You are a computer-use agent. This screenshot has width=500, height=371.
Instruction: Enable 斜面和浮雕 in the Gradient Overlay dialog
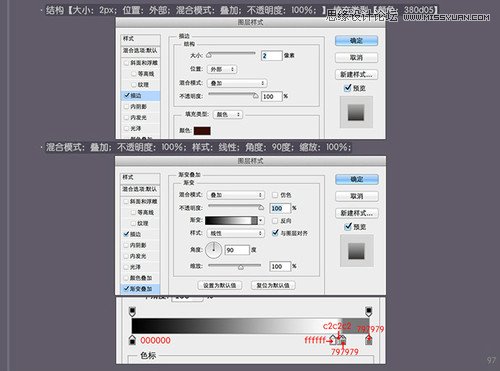pyautogui.click(x=126, y=201)
